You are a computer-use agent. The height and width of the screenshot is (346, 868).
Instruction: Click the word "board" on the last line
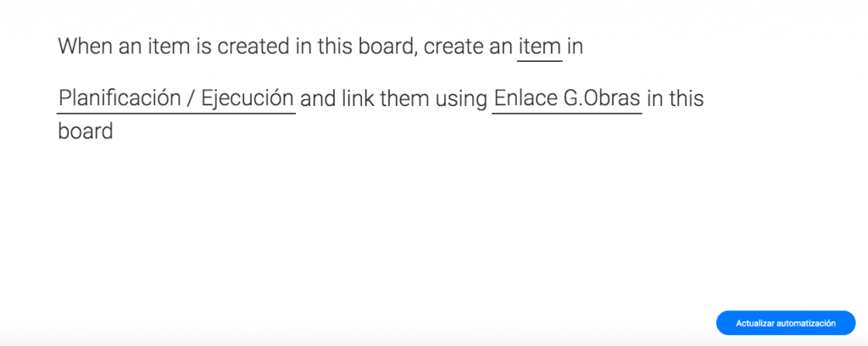tap(86, 132)
